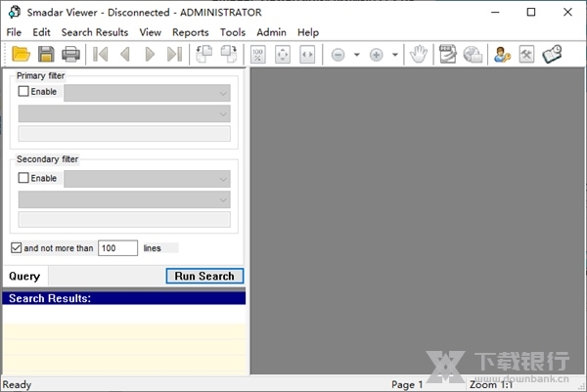This screenshot has height=392, width=587.
Task: Expand the zoom in dropdown arrow
Action: [x=395, y=55]
